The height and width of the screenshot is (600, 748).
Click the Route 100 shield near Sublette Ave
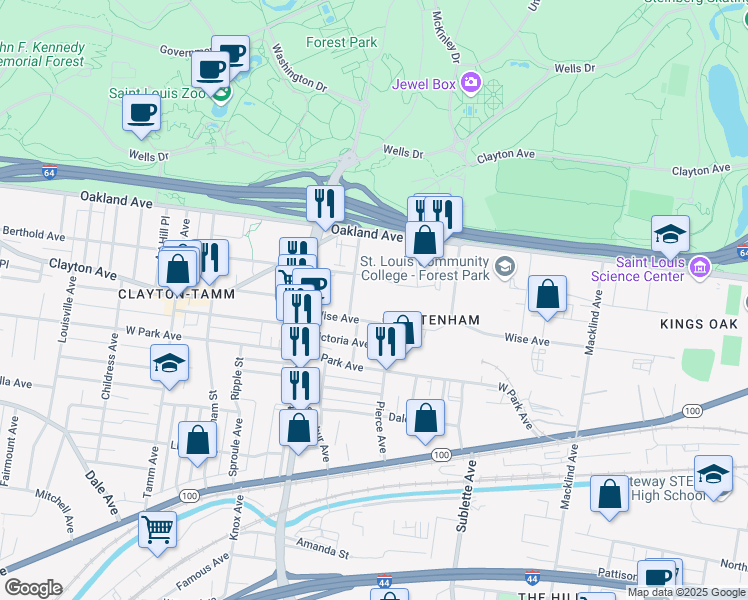coord(441,455)
